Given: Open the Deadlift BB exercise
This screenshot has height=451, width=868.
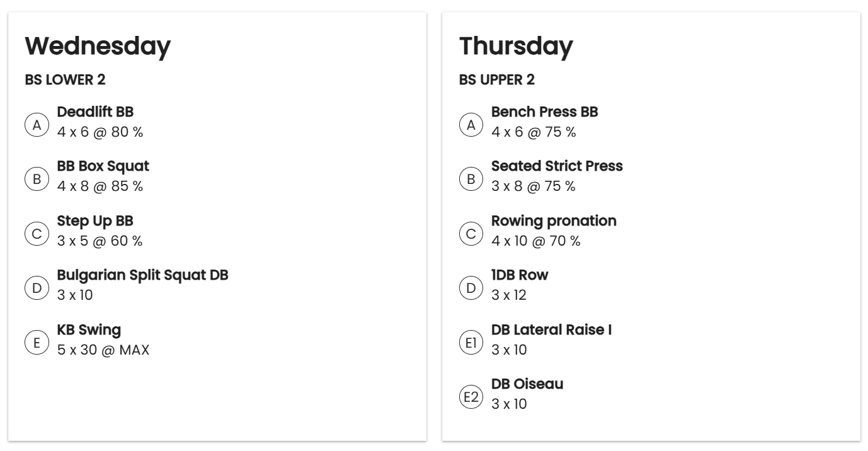Looking at the screenshot, I should click(95, 112).
